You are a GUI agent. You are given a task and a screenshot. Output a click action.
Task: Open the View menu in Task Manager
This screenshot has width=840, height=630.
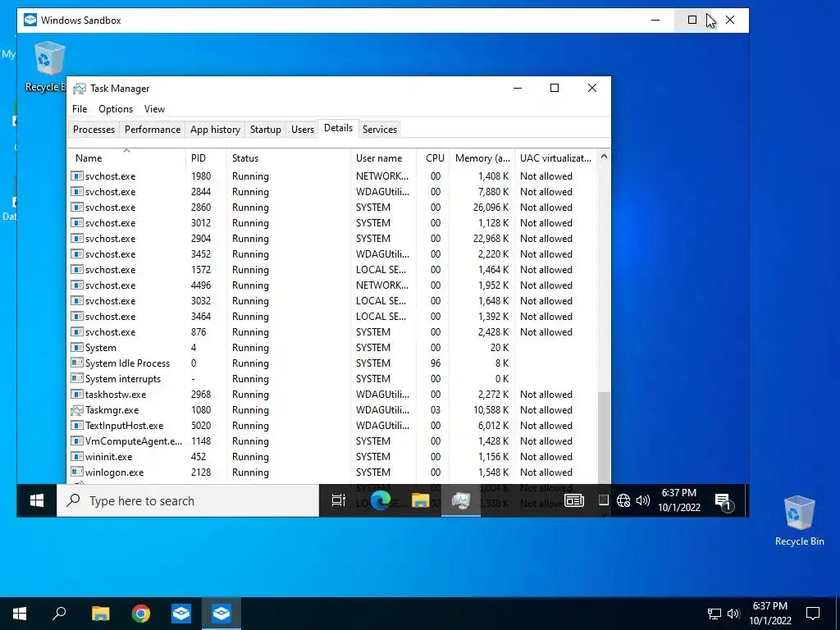[x=154, y=109]
